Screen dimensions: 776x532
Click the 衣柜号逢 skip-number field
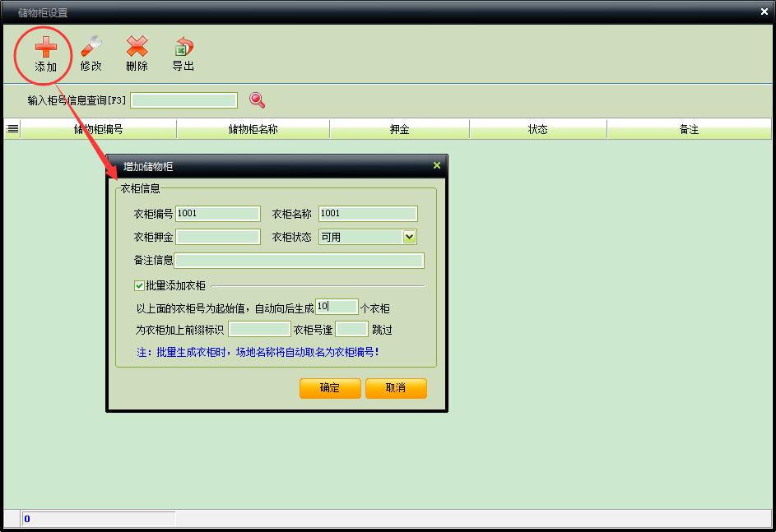point(352,329)
